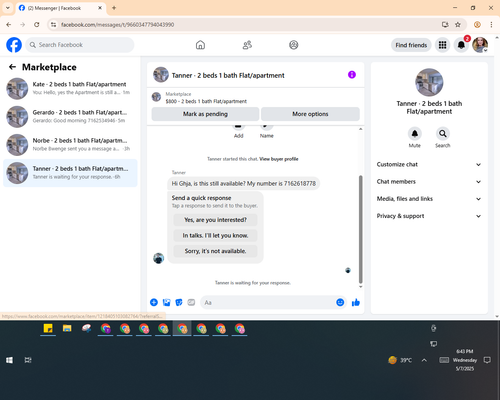Screen dimensions: 500x400
Task: Open View buyer profile link
Action: [x=279, y=159]
